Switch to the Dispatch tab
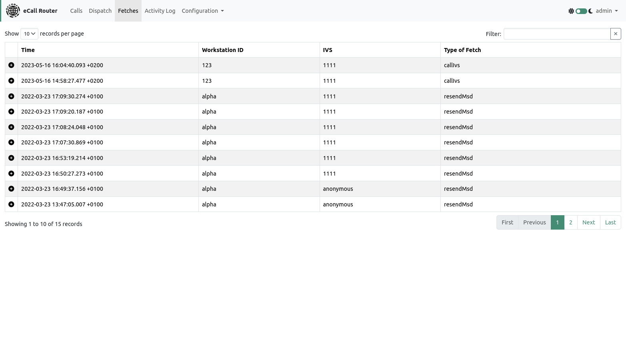 100,11
